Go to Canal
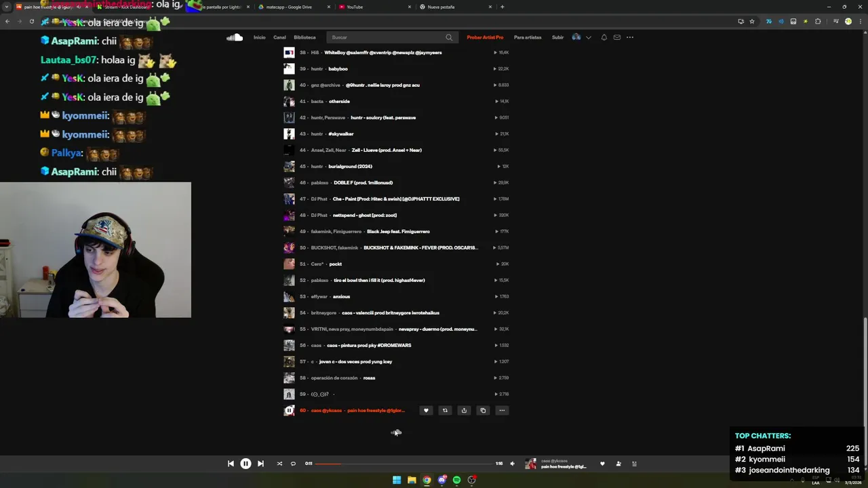This screenshot has width=868, height=488. (279, 37)
